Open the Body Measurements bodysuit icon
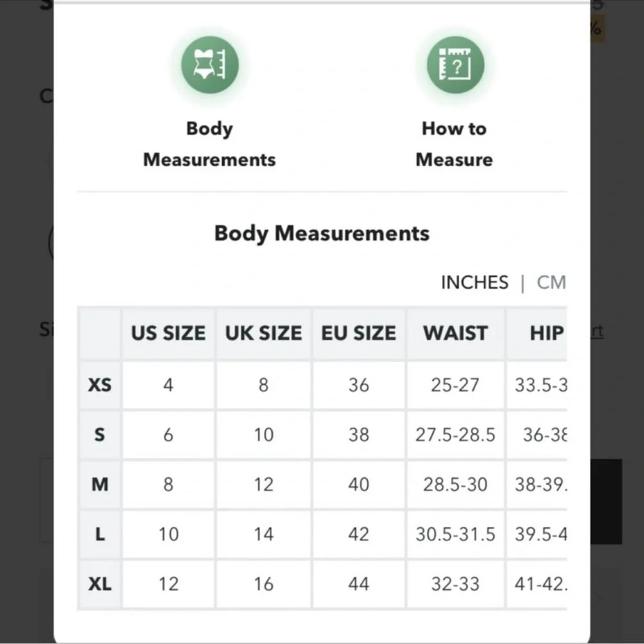The image size is (644, 644). tap(210, 65)
